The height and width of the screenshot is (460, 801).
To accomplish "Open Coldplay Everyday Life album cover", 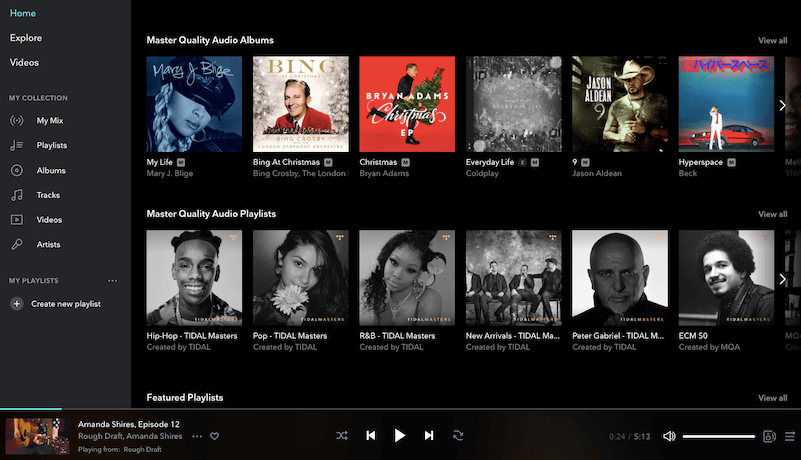I will pyautogui.click(x=513, y=104).
